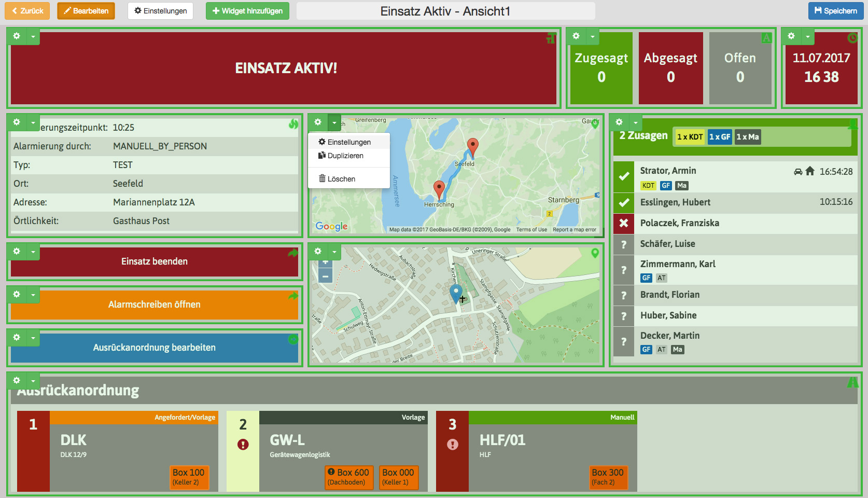
Task: Open dropdown caret on Zugesagt counter widget
Action: [593, 37]
